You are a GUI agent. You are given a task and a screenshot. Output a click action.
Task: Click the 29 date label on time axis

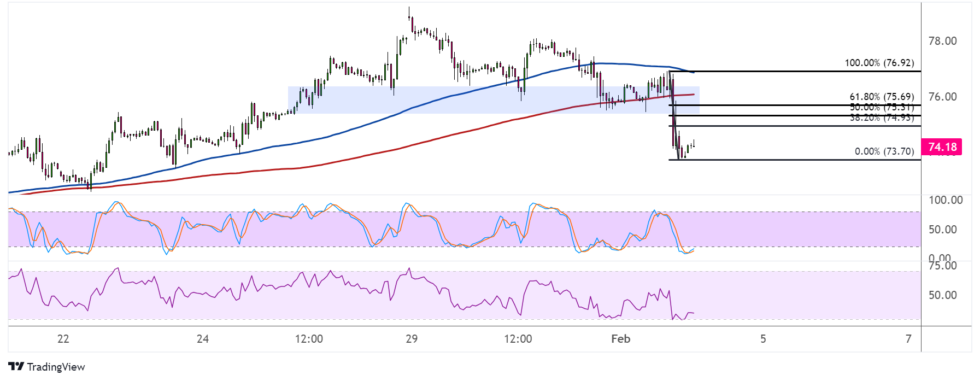coord(412,339)
